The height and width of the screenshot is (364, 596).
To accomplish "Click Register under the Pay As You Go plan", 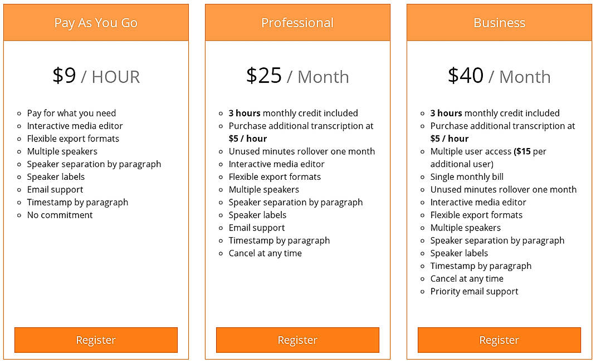I will coord(95,340).
